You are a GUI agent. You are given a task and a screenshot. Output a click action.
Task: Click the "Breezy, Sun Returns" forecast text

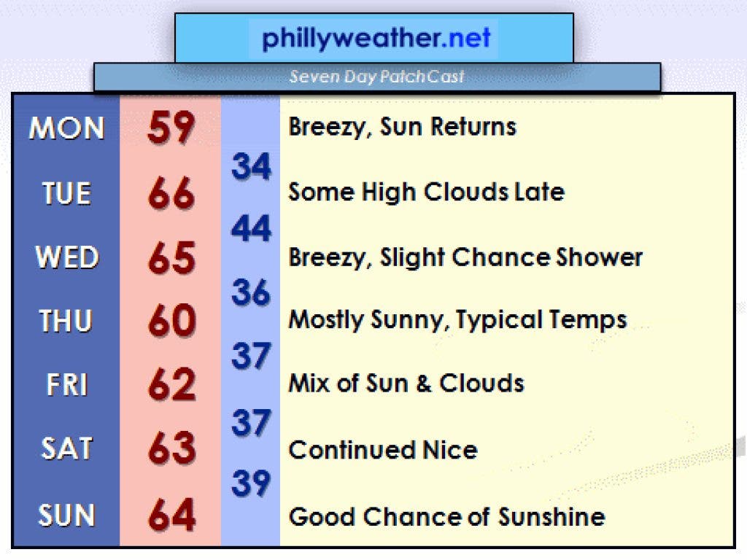(402, 127)
